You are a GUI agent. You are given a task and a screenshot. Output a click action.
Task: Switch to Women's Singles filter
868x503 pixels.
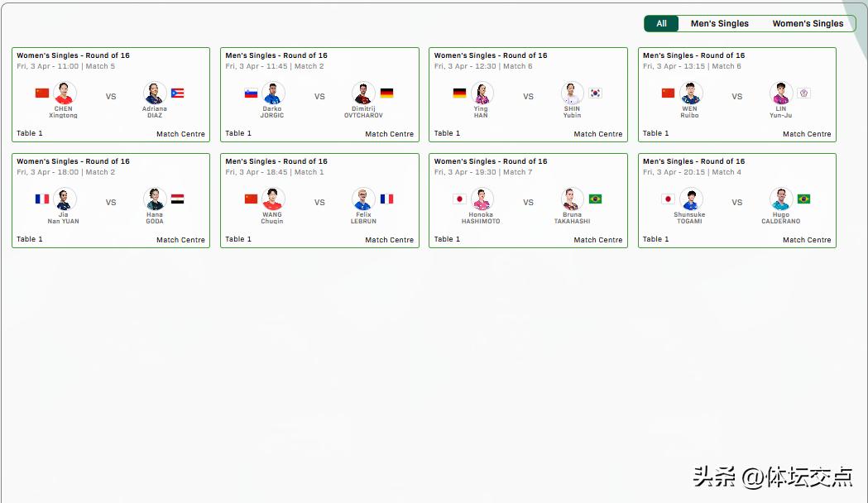coord(808,23)
